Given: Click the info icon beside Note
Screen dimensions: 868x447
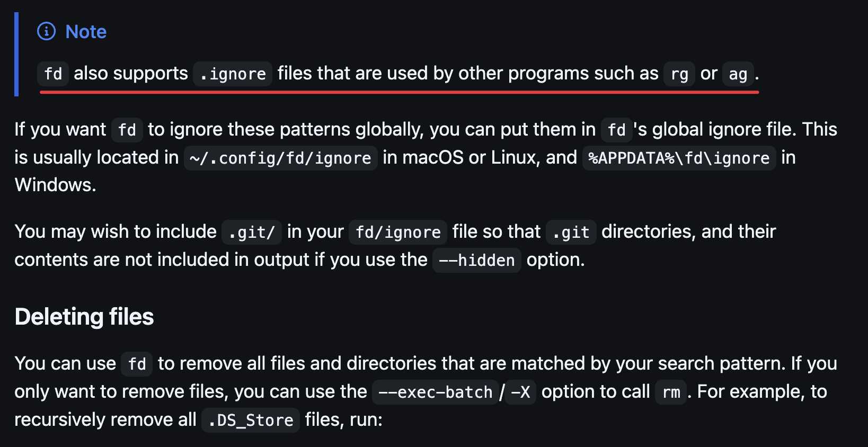Looking at the screenshot, I should [x=47, y=32].
